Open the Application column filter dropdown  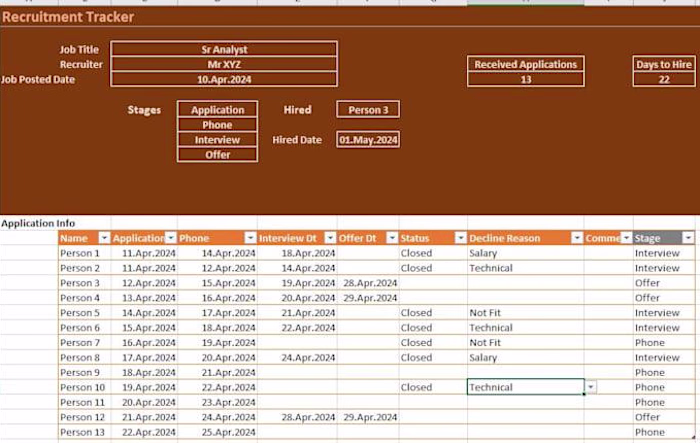tap(171, 238)
